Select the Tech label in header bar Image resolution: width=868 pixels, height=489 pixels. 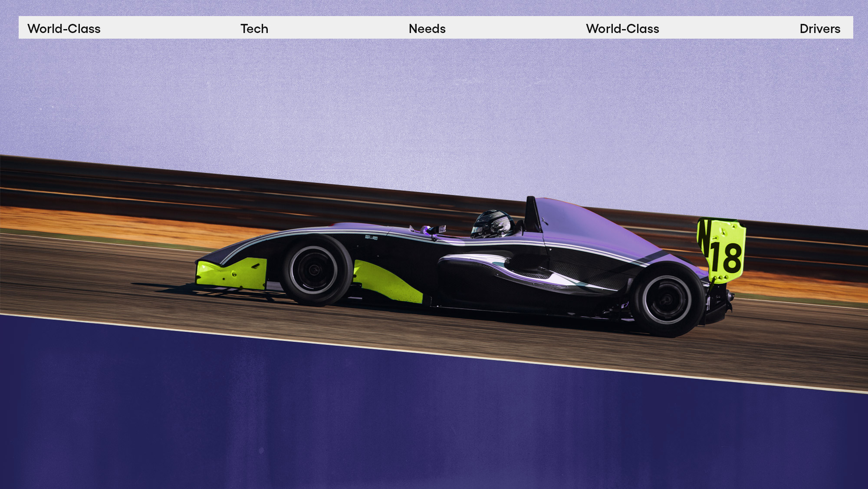point(254,29)
